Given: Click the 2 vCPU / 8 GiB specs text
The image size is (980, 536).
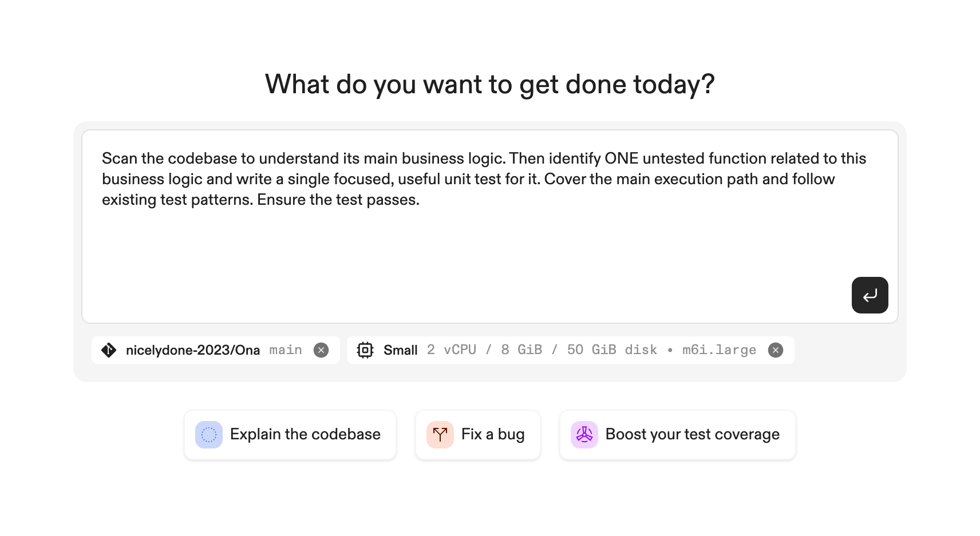Looking at the screenshot, I should 484,350.
